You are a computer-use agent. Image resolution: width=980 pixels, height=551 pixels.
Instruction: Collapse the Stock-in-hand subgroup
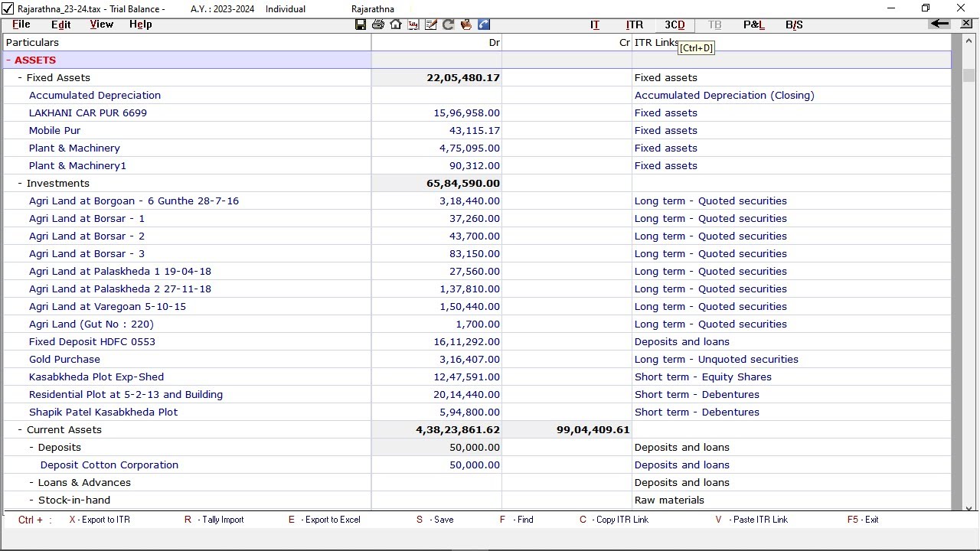tap(32, 500)
